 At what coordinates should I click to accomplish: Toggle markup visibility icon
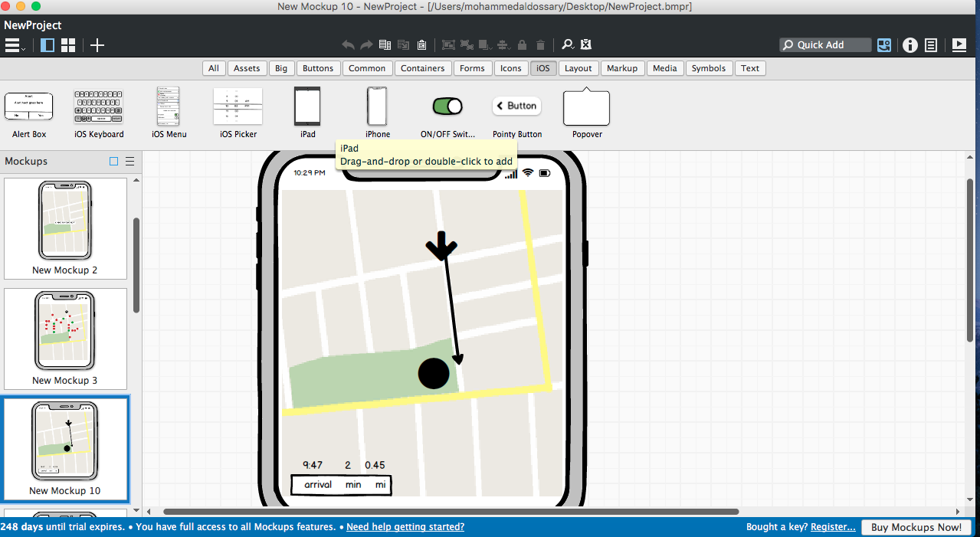pyautogui.click(x=585, y=44)
